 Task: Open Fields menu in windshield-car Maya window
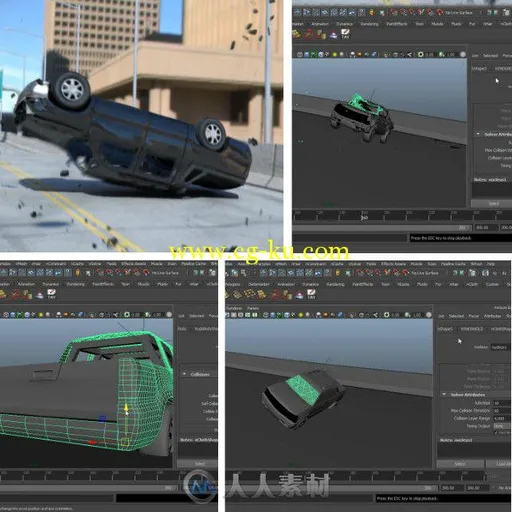coord(371,264)
